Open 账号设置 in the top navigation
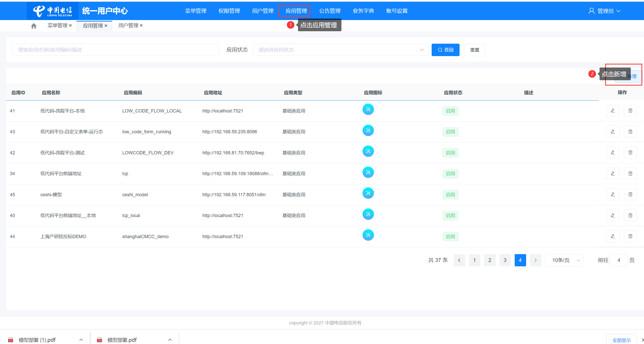Viewport: 644px width, 344px height. 397,11
